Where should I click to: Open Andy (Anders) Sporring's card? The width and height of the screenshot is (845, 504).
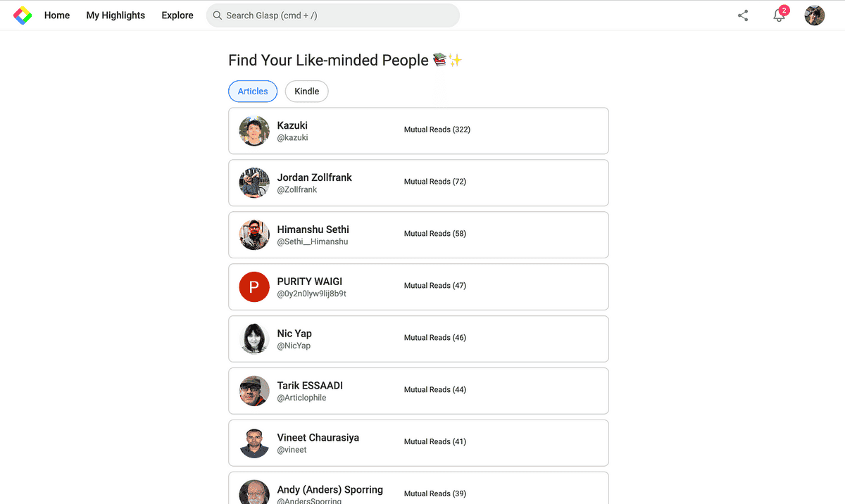pos(418,488)
